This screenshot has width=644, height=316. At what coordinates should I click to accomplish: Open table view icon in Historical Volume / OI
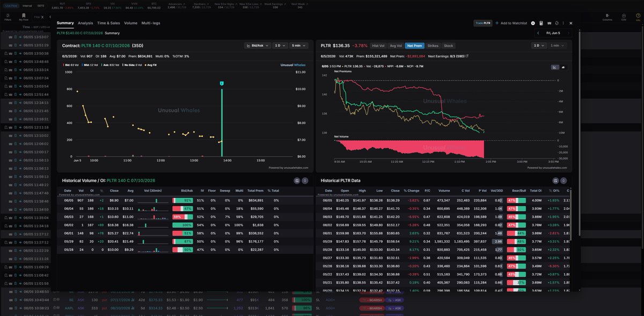tap(297, 181)
